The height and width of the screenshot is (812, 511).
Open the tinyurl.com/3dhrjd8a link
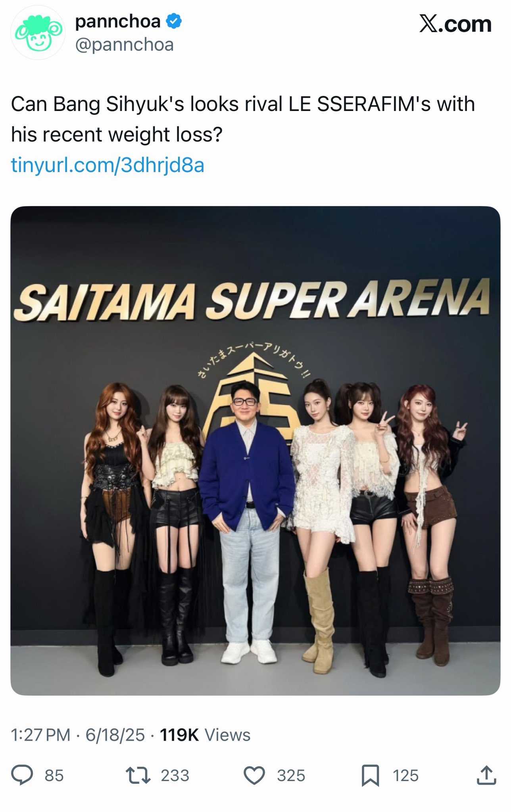[x=108, y=165]
